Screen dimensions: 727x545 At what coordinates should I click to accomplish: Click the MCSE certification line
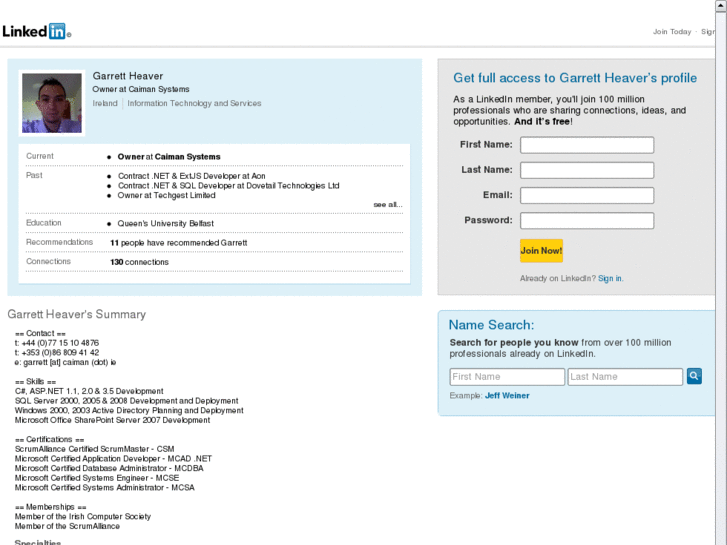point(97,478)
